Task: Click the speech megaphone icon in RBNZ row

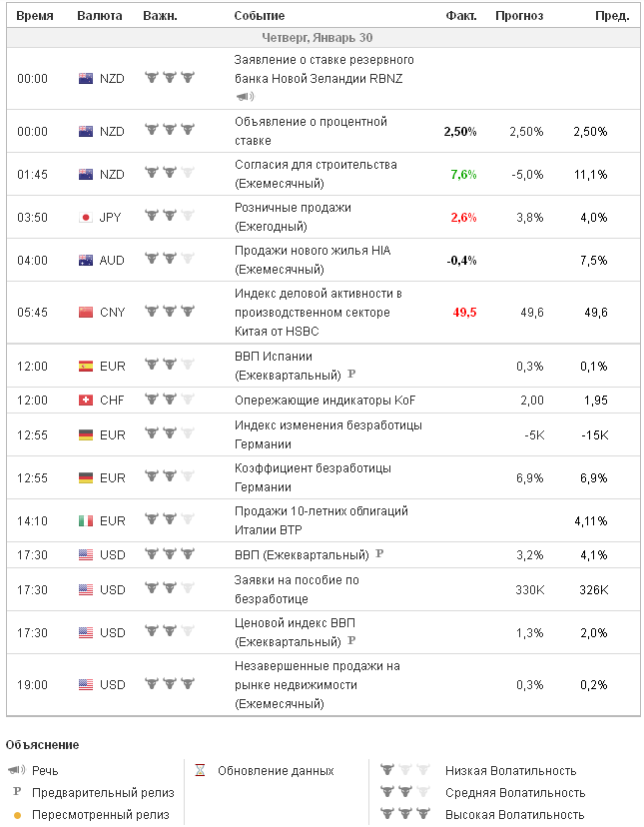Action: coord(245,97)
